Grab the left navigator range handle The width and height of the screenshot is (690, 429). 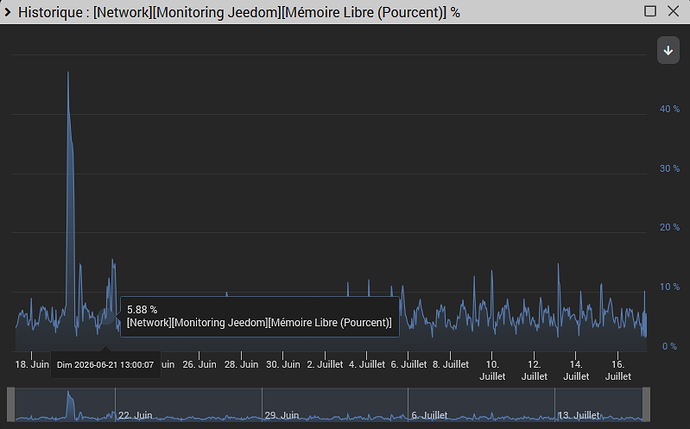11,404
